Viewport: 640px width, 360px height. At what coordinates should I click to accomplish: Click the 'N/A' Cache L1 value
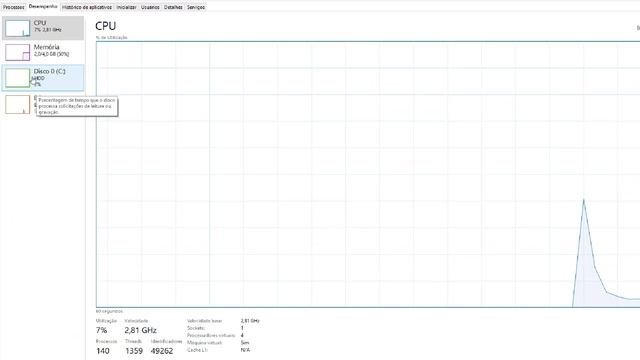[x=245, y=350]
